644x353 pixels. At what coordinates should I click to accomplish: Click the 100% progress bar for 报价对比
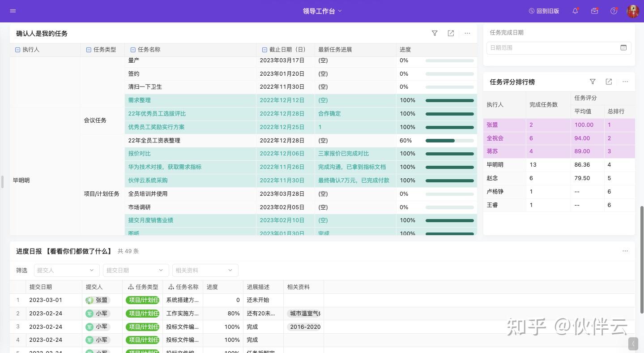pos(450,154)
